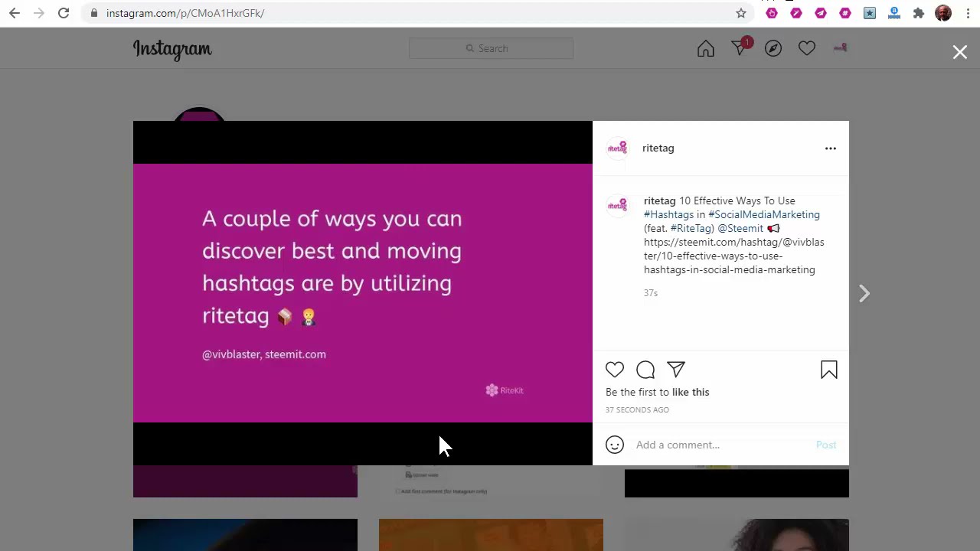
Task: Click the comment bubble icon
Action: pyautogui.click(x=645, y=370)
